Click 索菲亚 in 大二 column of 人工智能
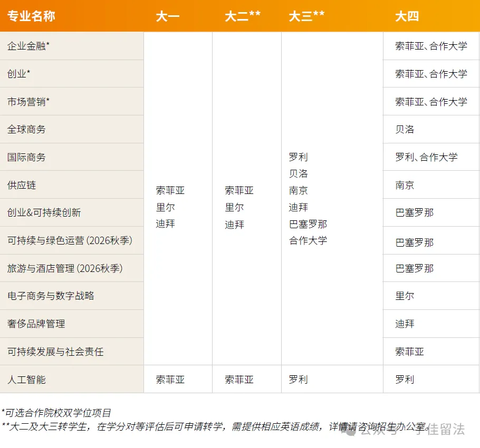The width and height of the screenshot is (480, 448). click(239, 379)
